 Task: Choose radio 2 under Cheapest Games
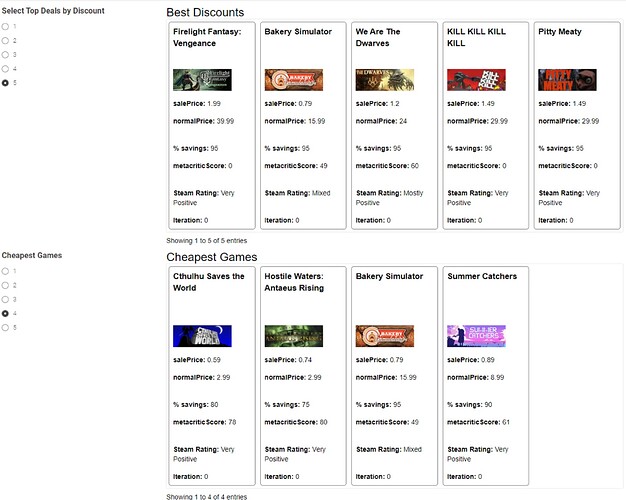[x=5, y=285]
